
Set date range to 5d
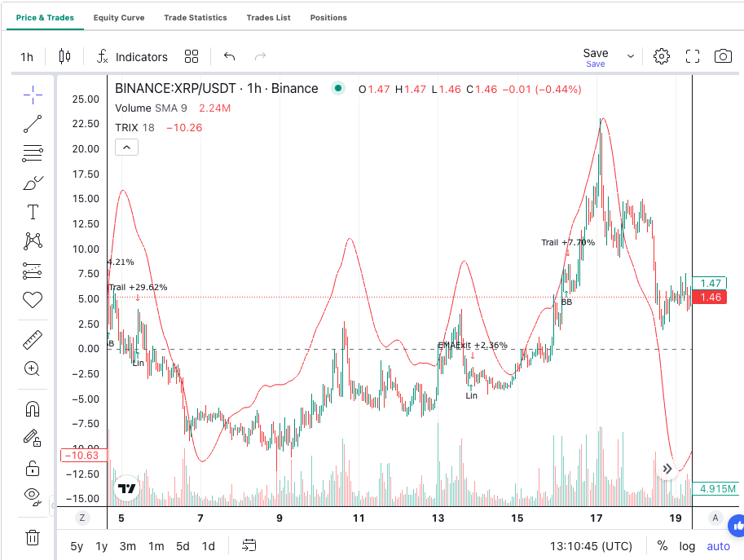(x=183, y=546)
